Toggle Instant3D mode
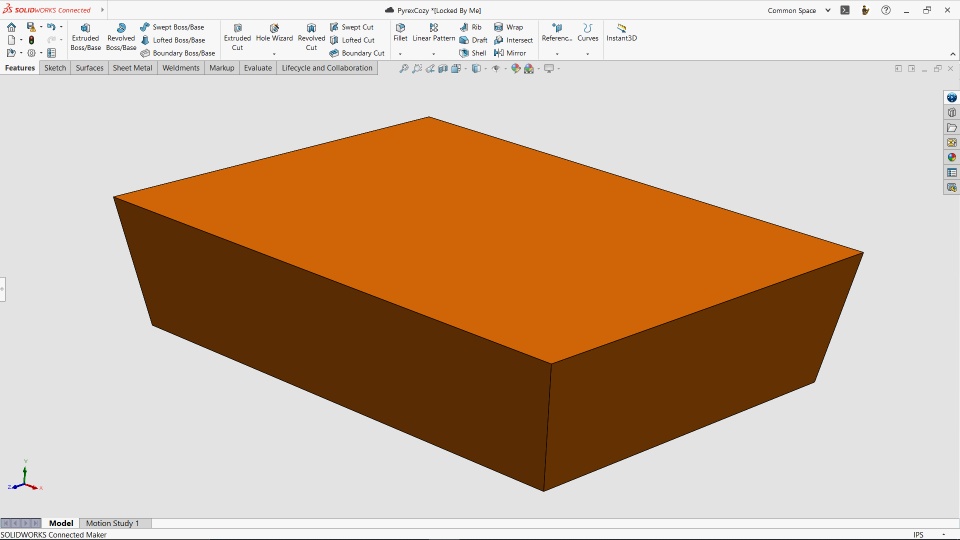Screen dimensions: 960x540 (621, 33)
